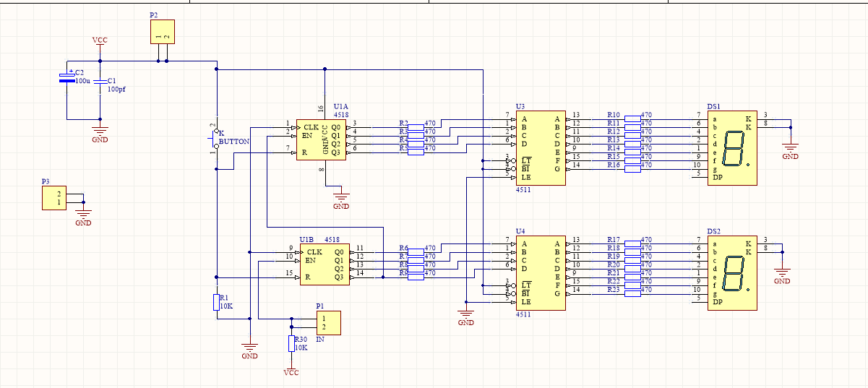The height and width of the screenshot is (388, 868).
Task: Select the K BUTTON switch symbol
Action: click(216, 137)
